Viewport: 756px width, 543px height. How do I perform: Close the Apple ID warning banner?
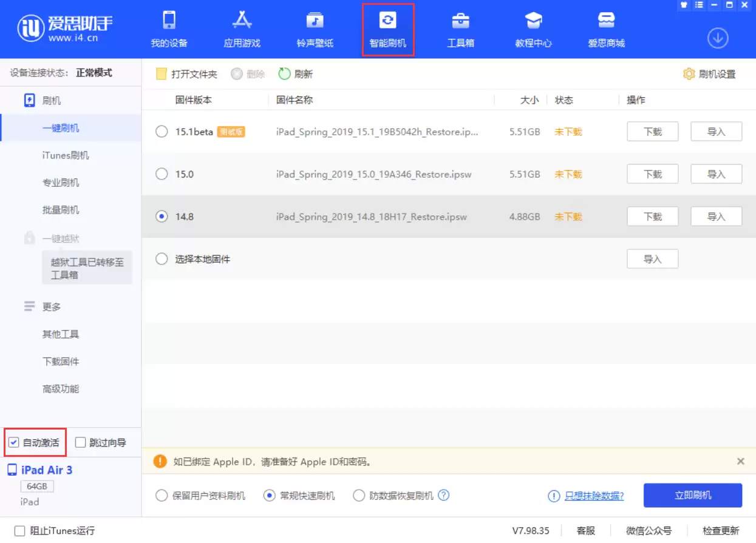coord(741,461)
